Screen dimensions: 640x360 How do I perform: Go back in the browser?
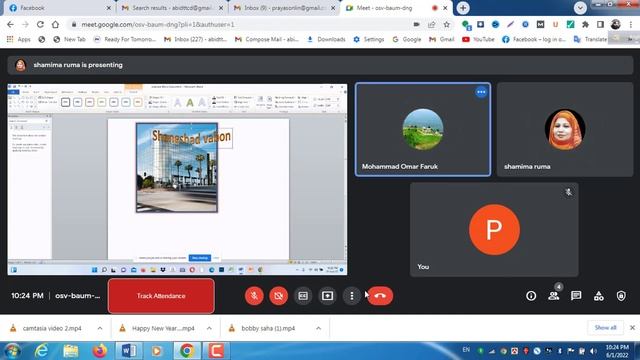(x=10, y=24)
